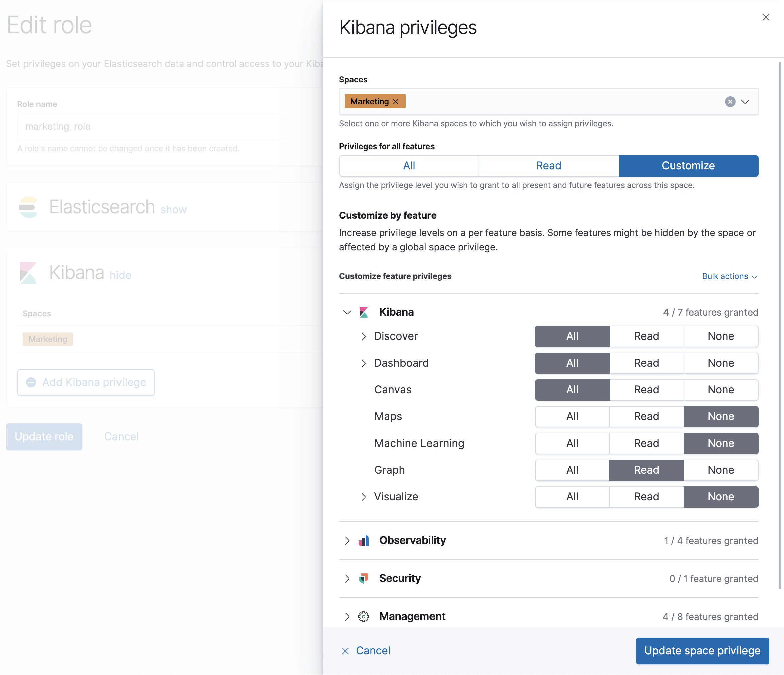The width and height of the screenshot is (784, 675).
Task: Switch Privileges for all features to All
Action: pyautogui.click(x=409, y=166)
